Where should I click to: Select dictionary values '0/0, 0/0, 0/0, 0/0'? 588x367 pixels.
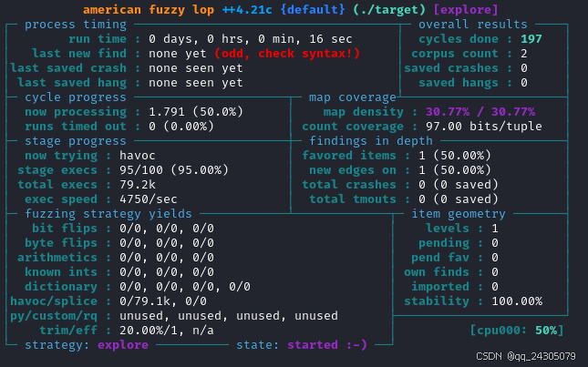coord(185,287)
